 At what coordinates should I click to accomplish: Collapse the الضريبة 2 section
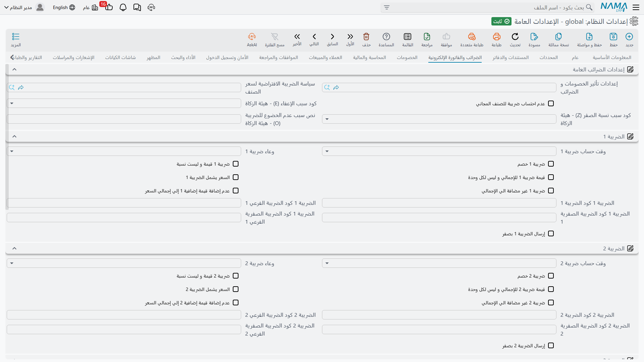click(14, 248)
